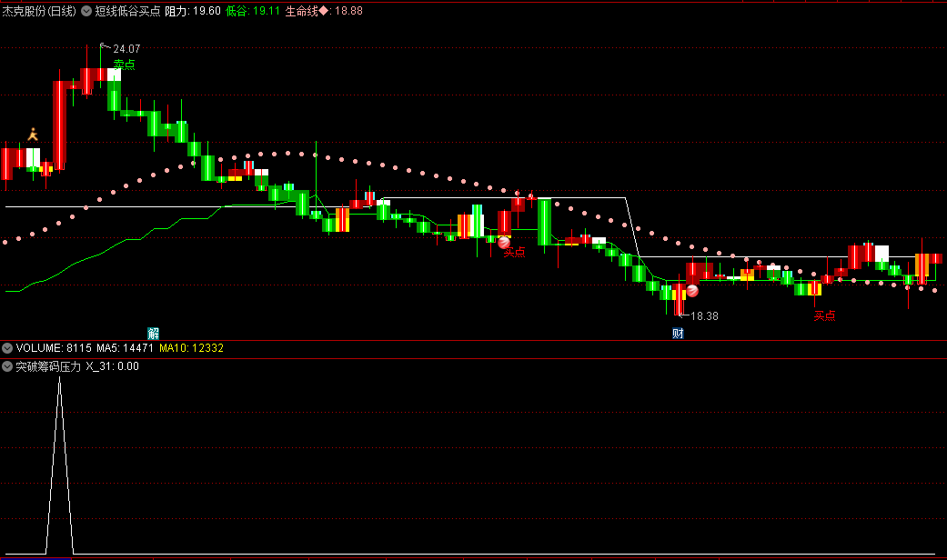Click the 财 info marker icon
Screen dimensions: 947x560
click(678, 334)
